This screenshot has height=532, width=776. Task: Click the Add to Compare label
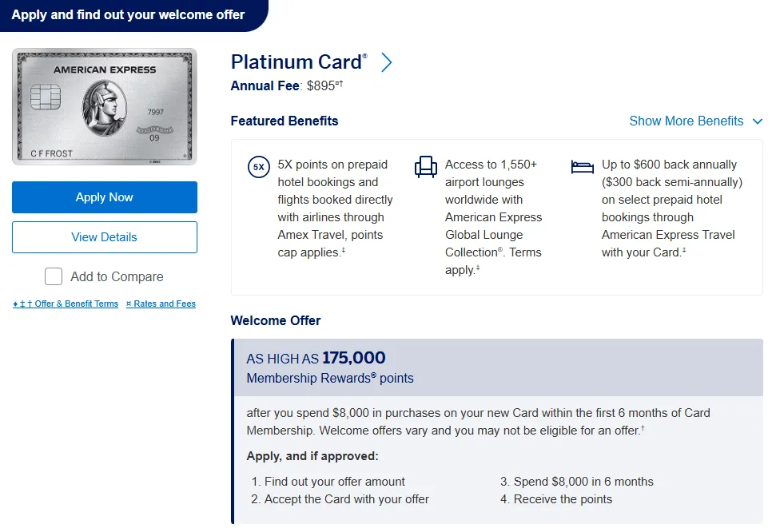pos(117,276)
